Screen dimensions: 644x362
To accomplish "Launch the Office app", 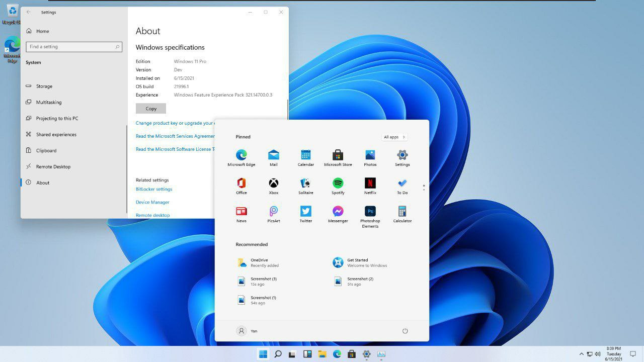I will [x=242, y=186].
